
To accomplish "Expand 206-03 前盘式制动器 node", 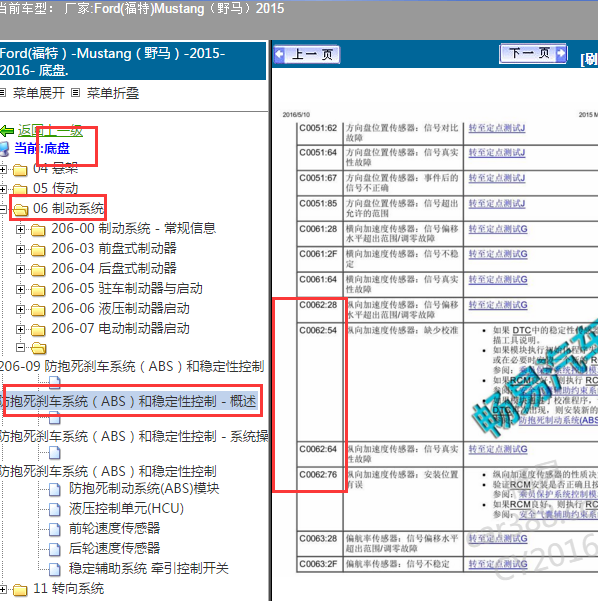I will click(x=20, y=249).
